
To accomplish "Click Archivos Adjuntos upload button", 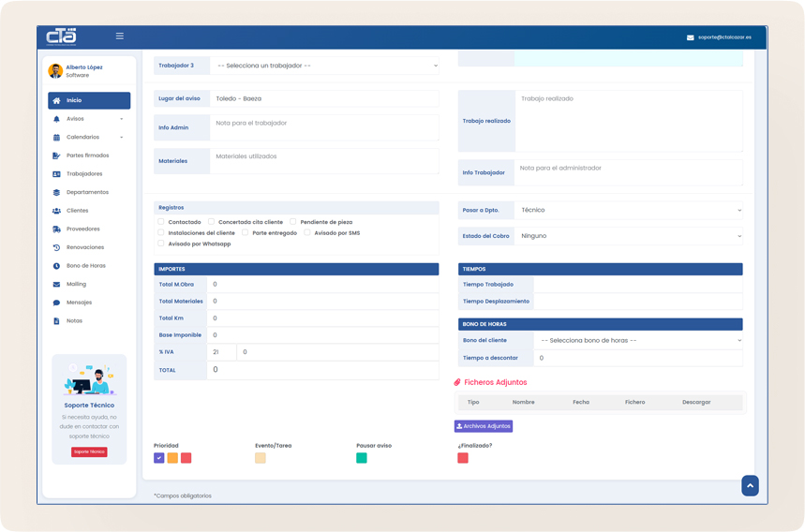I will [484, 426].
